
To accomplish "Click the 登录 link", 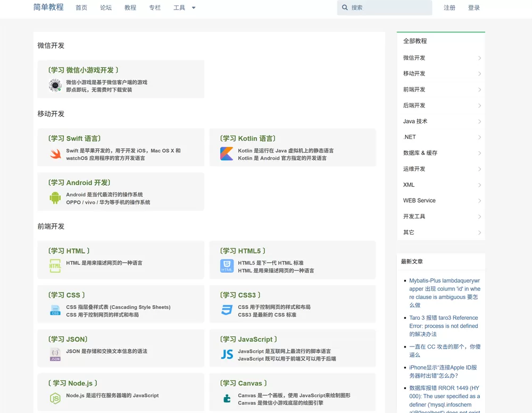I will [473, 8].
